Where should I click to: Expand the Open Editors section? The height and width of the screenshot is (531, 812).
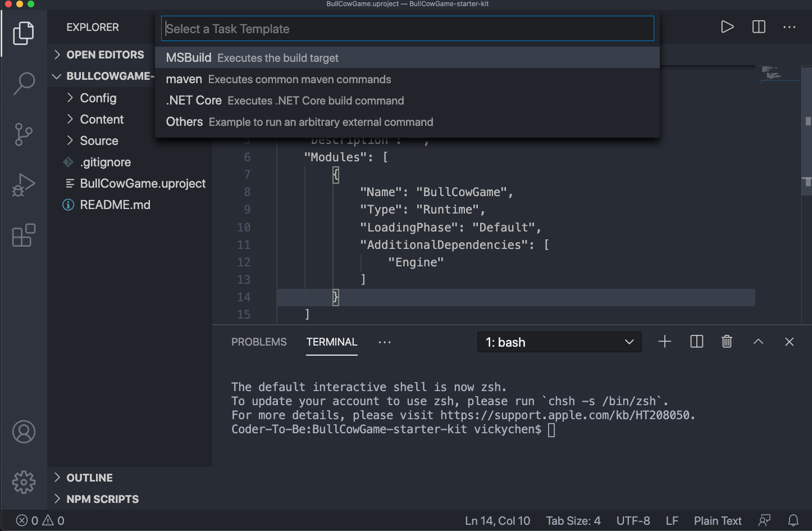(x=105, y=55)
